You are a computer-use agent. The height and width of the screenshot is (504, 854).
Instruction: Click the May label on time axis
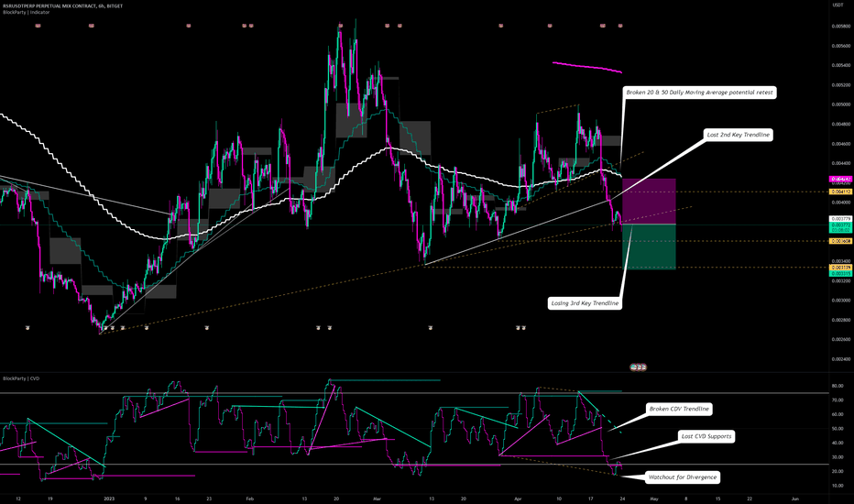[x=654, y=499]
